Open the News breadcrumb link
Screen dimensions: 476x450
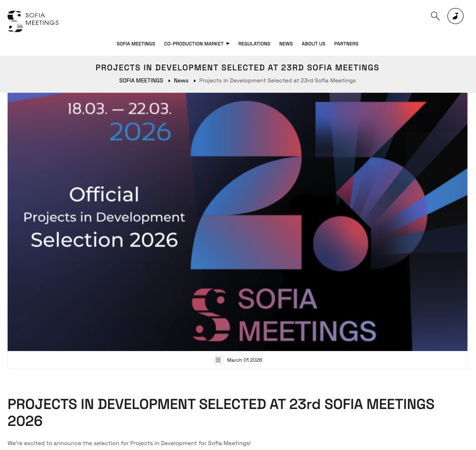(x=181, y=81)
